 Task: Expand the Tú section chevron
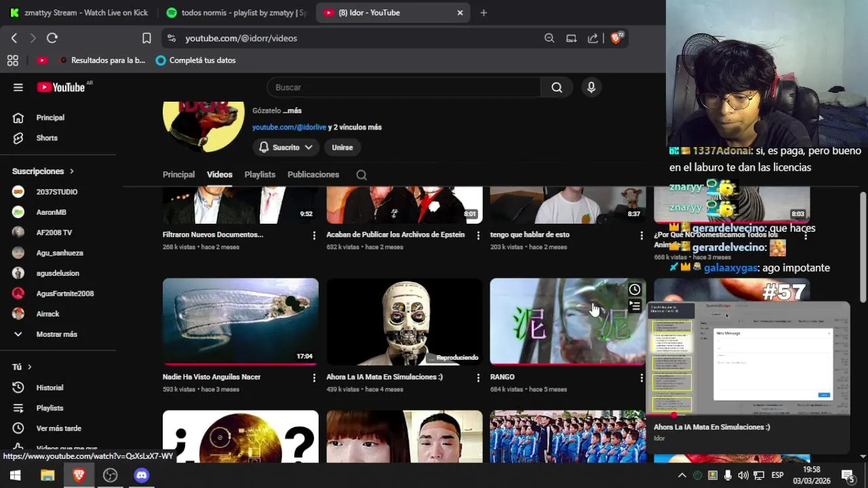tap(29, 367)
